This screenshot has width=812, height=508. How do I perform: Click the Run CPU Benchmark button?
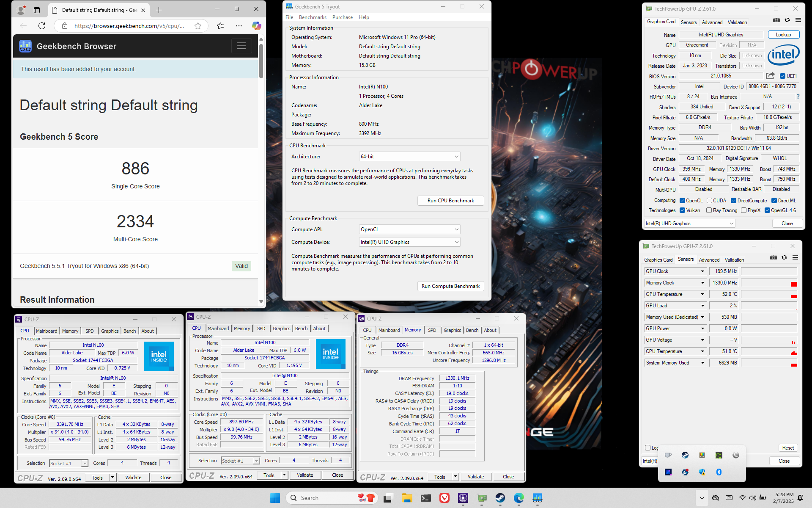tap(450, 201)
